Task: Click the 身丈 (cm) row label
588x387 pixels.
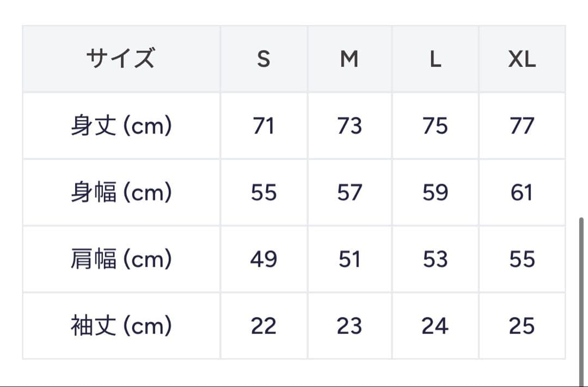Action: tap(121, 126)
